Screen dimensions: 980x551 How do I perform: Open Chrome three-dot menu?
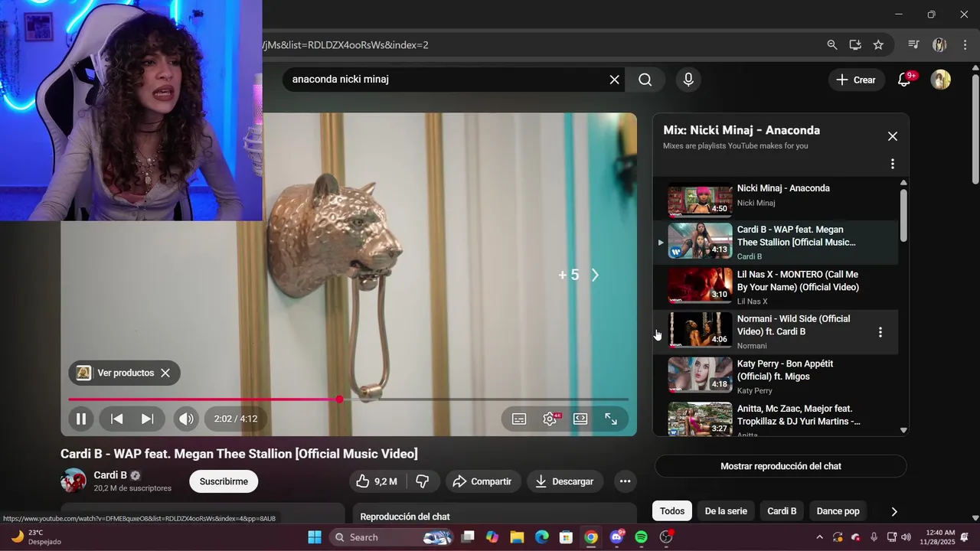click(x=965, y=45)
